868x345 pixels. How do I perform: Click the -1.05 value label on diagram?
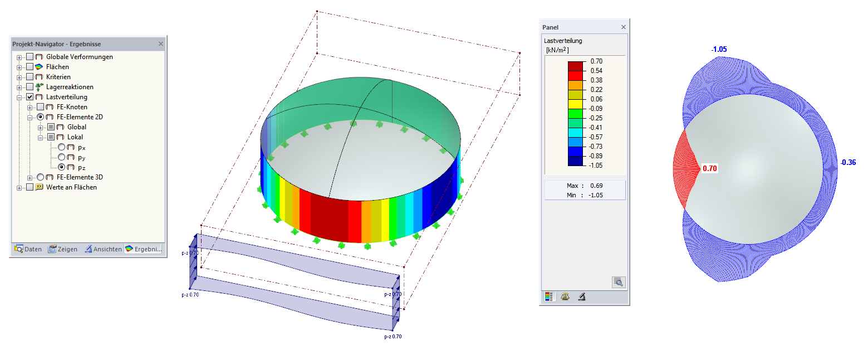coord(719,50)
